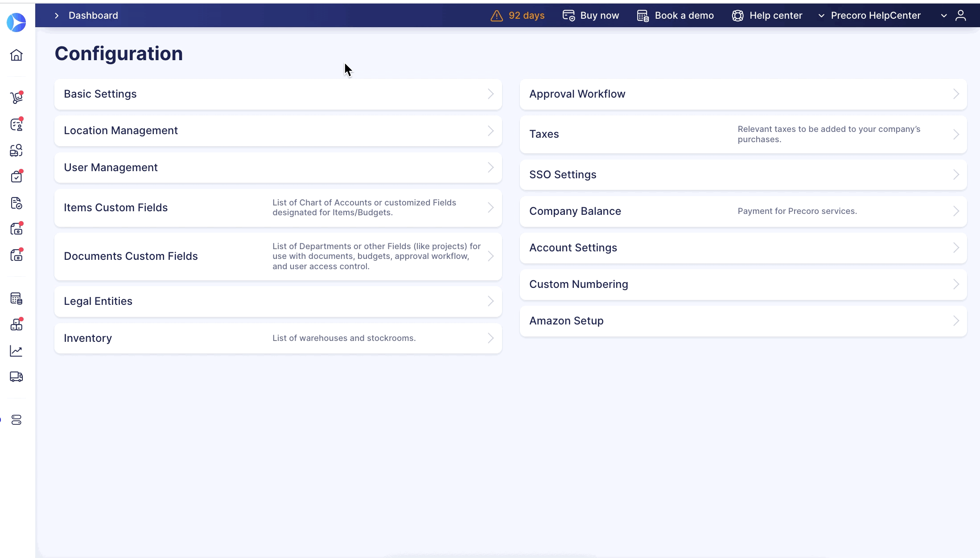Open the checklist with person icon in sidebar

coord(16,124)
